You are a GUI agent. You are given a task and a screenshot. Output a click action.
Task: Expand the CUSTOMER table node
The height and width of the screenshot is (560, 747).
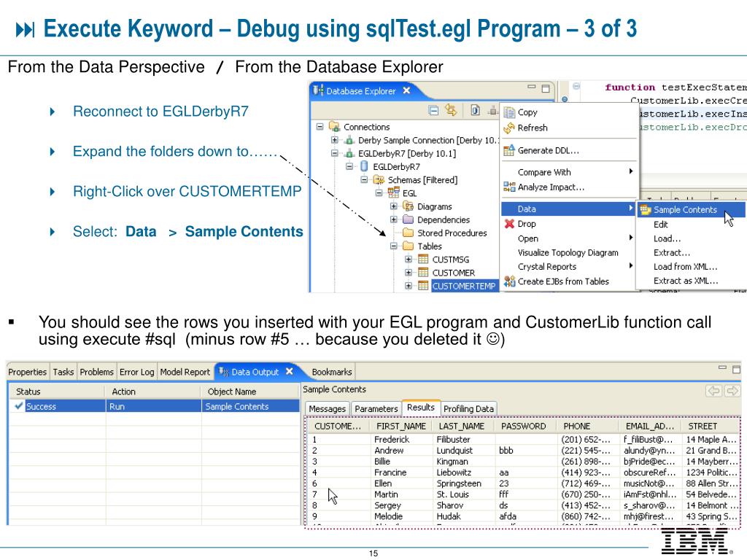(409, 273)
